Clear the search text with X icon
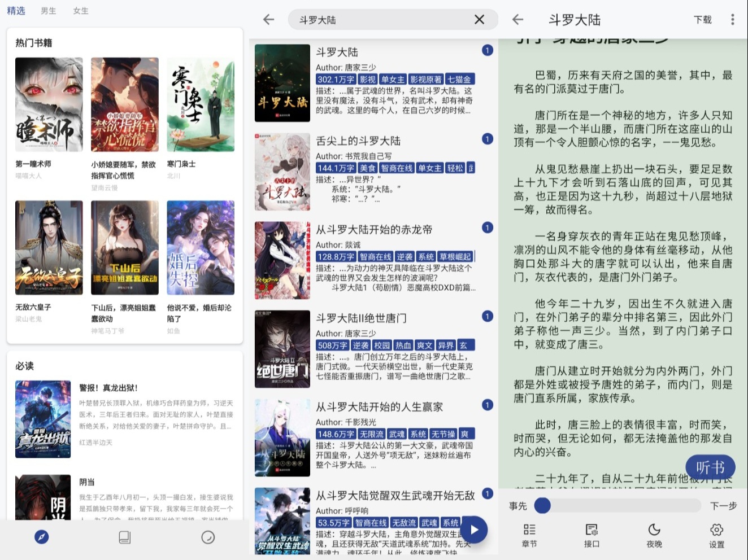The image size is (748, 560). pyautogui.click(x=479, y=20)
